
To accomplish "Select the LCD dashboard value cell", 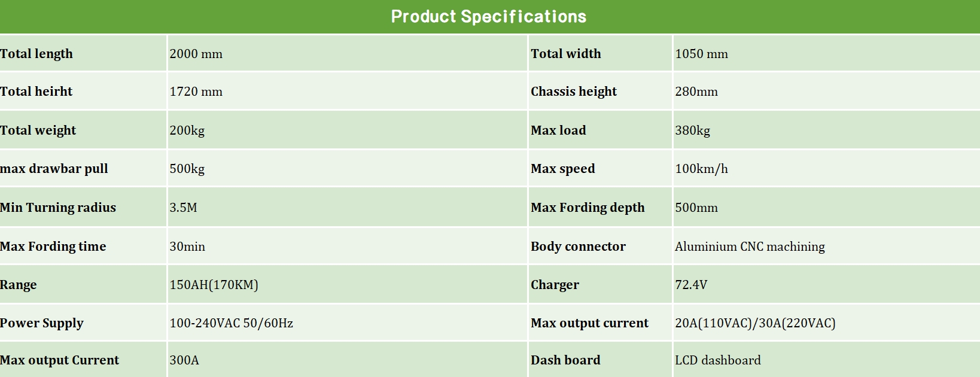I will 717,360.
